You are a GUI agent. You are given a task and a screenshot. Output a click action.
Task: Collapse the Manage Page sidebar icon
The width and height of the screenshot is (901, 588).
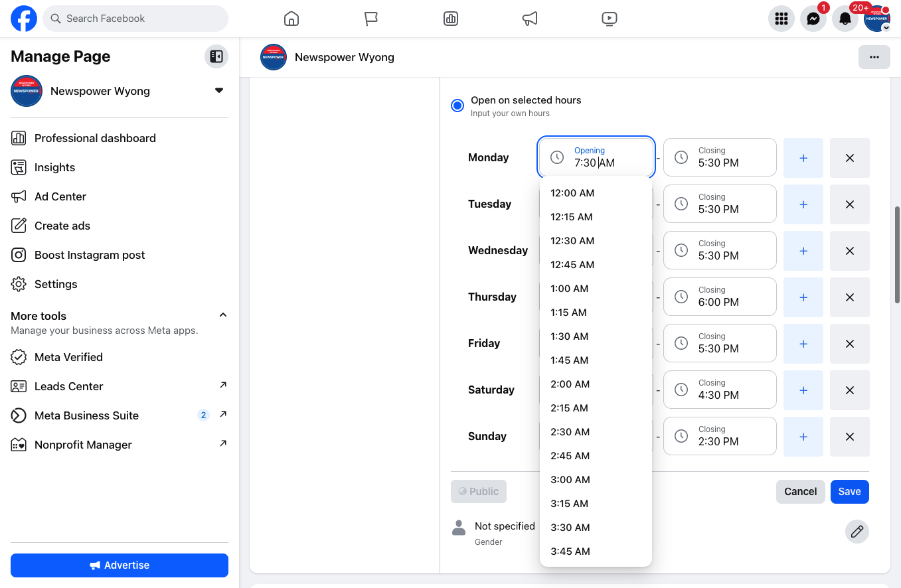click(x=216, y=56)
